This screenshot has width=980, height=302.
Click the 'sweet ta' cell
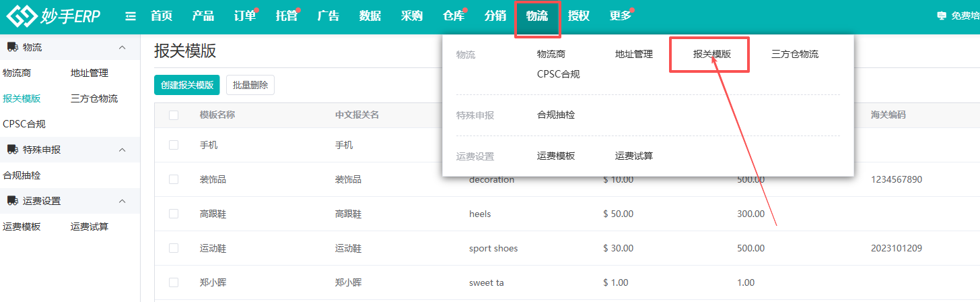click(x=487, y=282)
